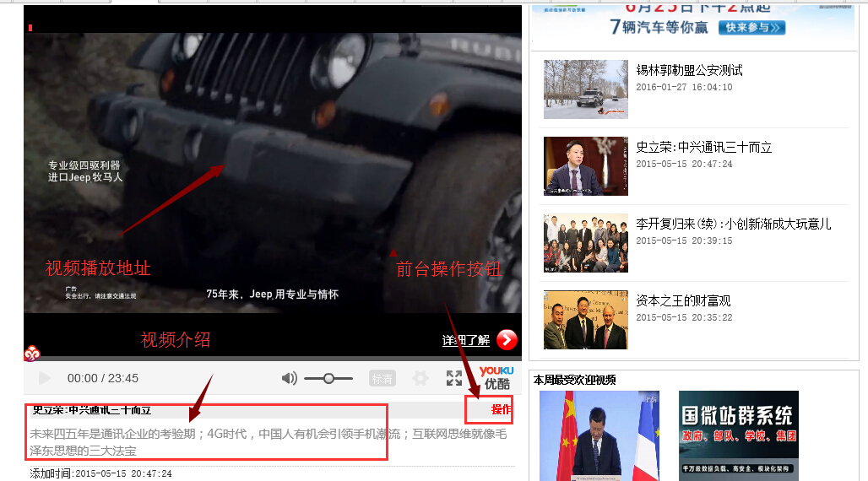Click the 李开复归来 group photo thumbnail

click(585, 243)
